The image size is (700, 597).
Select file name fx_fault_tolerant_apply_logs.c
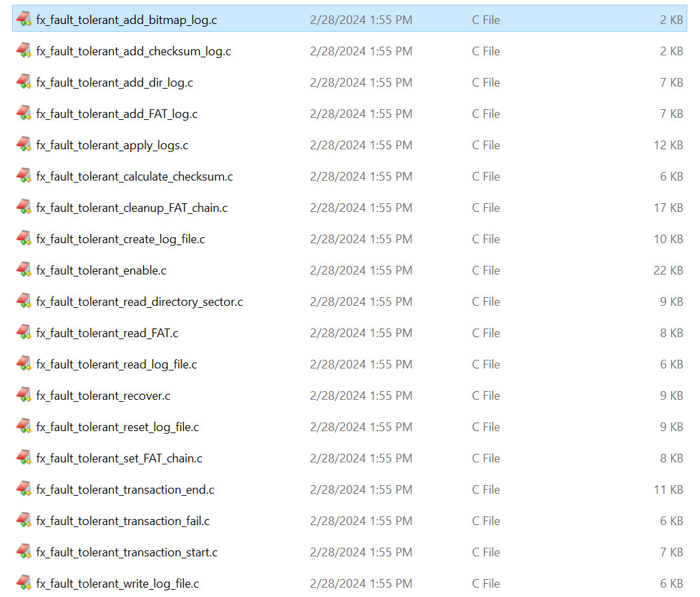[x=112, y=145]
